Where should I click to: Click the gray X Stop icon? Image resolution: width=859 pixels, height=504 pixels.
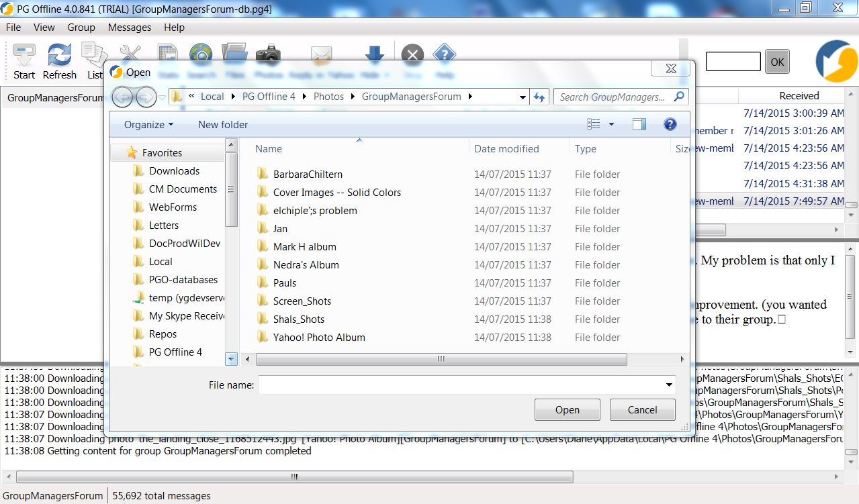click(412, 54)
